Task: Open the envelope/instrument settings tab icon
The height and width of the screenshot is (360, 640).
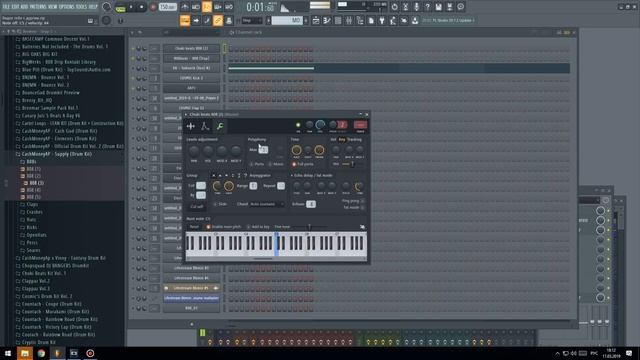Action: [205, 127]
